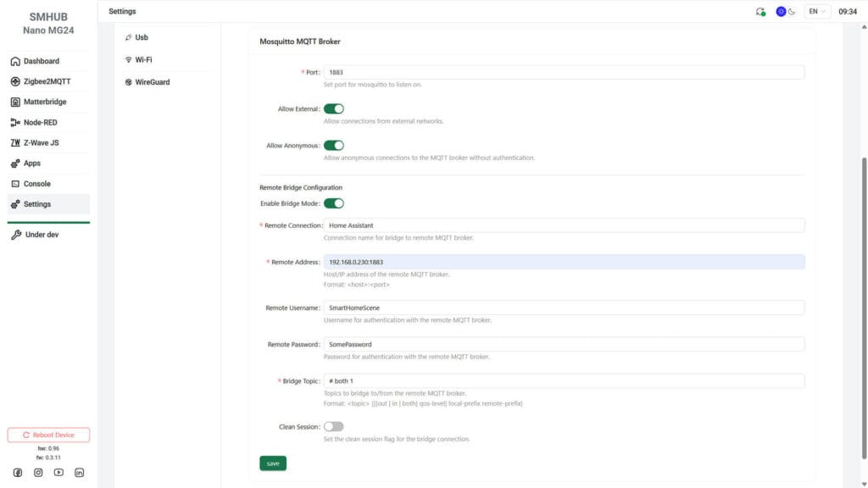Open the Z-Wave JS page icon
868x488 pixels.
15,142
